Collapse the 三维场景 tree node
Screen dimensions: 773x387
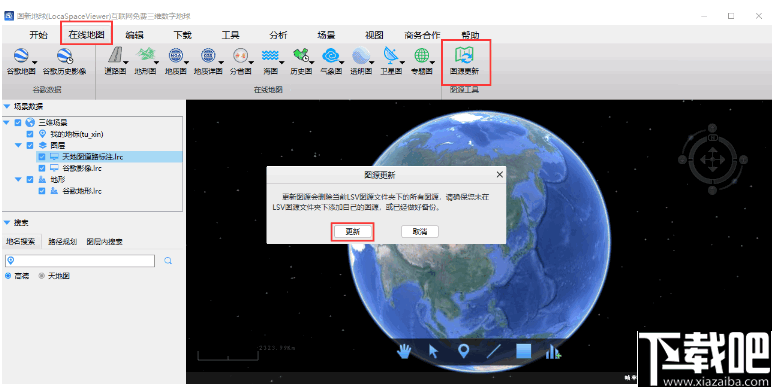pyautogui.click(x=6, y=123)
